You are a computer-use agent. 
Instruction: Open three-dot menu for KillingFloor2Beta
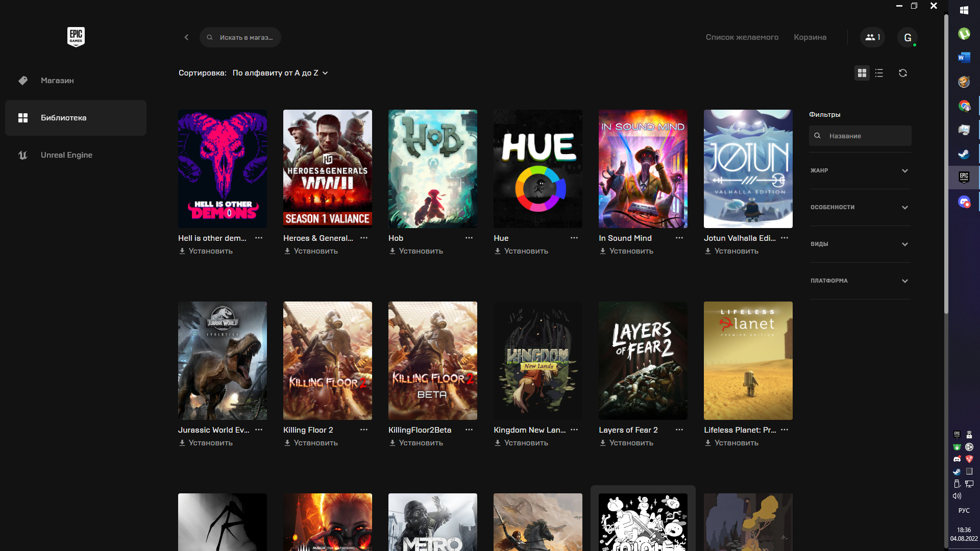point(469,430)
